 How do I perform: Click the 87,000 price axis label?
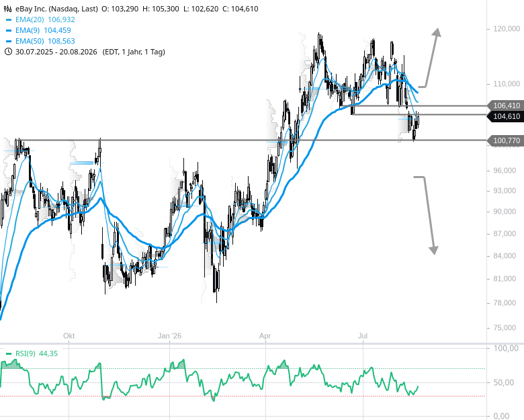[505, 233]
